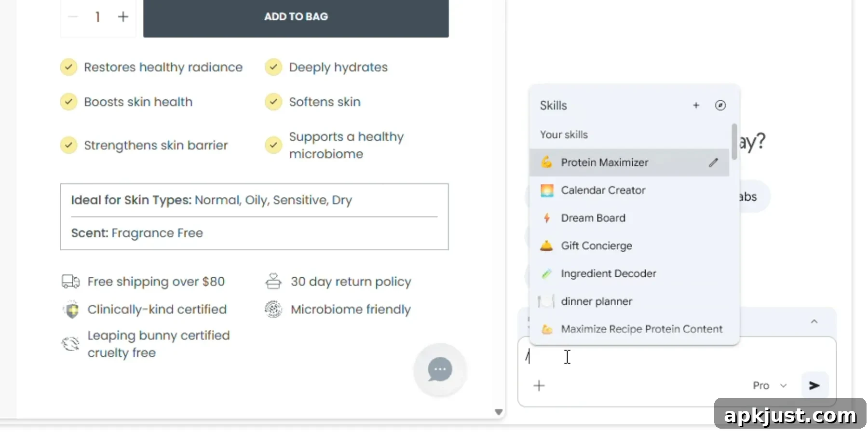
Task: Send the prompt with arrow button
Action: click(814, 385)
